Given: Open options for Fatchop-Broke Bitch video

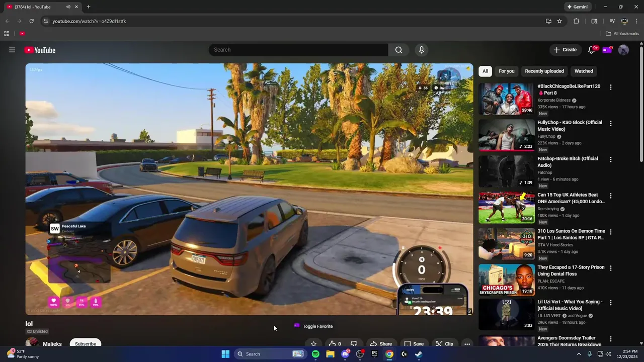Looking at the screenshot, I should tap(611, 159).
